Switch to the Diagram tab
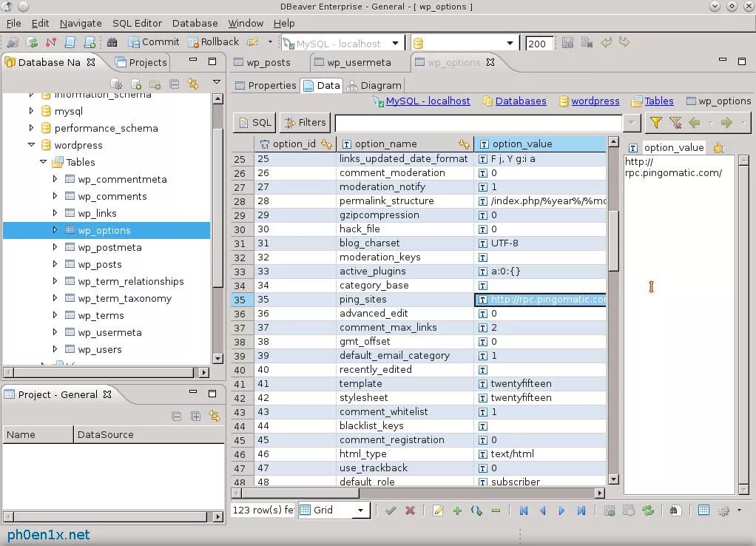 point(374,85)
